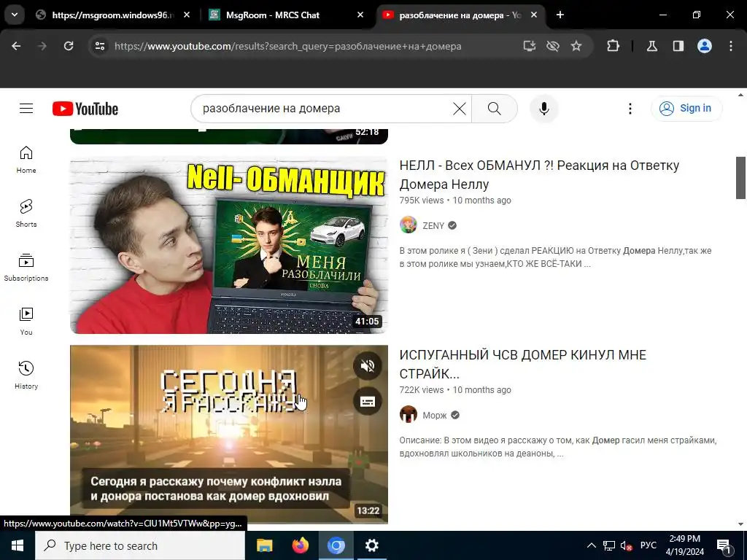Viewport: 747px width, 560px height.
Task: Reload the current page
Action: click(69, 46)
